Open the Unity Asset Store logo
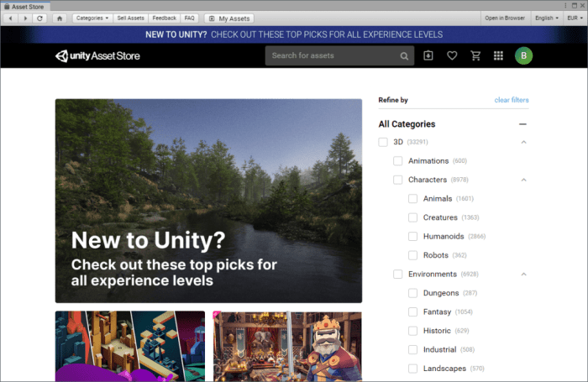Screen dimensions: 588x382 coord(97,56)
